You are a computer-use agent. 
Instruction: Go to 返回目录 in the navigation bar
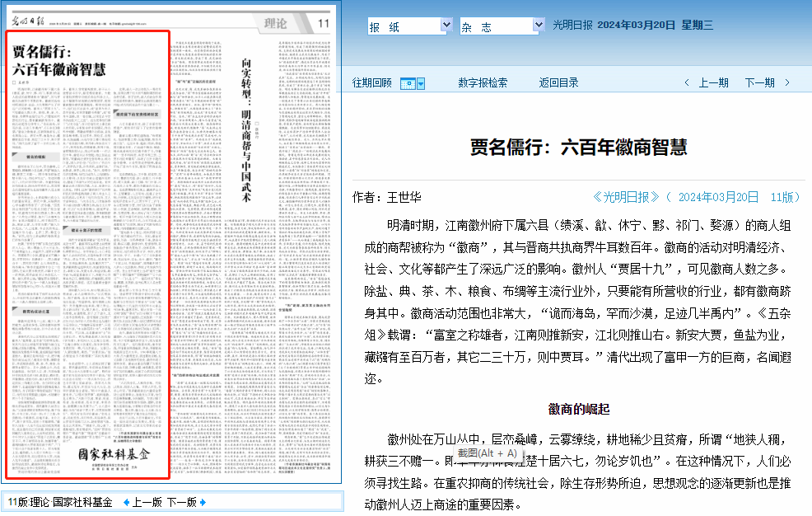[x=558, y=82]
